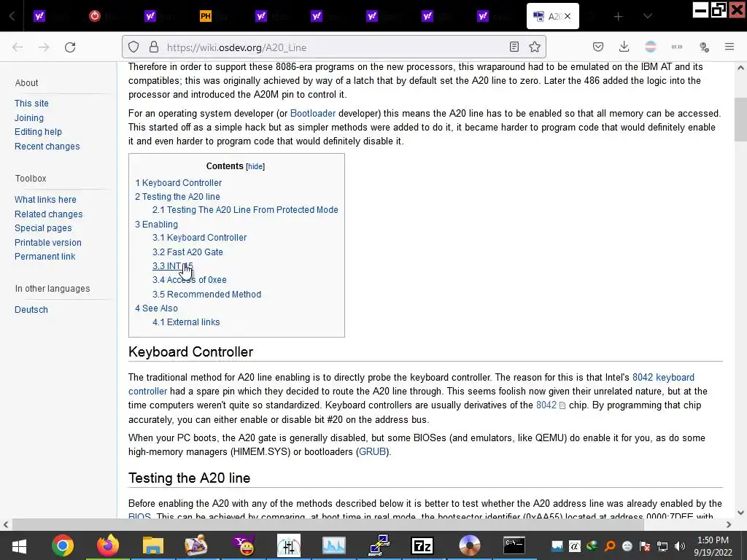This screenshot has width=747, height=560.
Task: Click the scroll down arrow at right edge
Action: click(740, 513)
